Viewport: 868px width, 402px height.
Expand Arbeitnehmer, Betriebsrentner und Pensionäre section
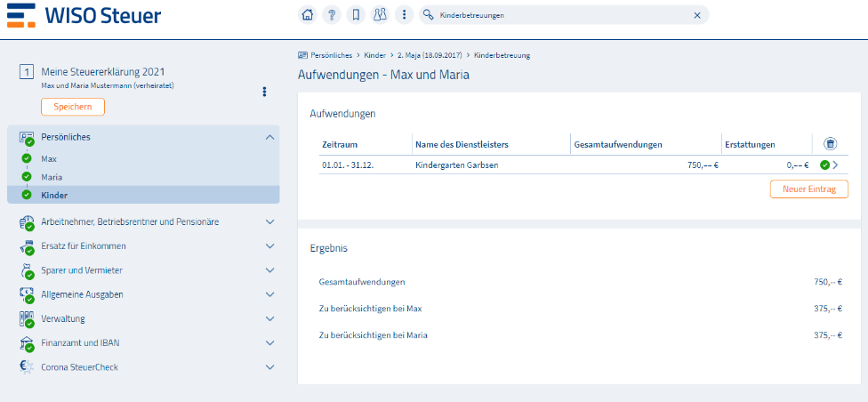pyautogui.click(x=270, y=222)
